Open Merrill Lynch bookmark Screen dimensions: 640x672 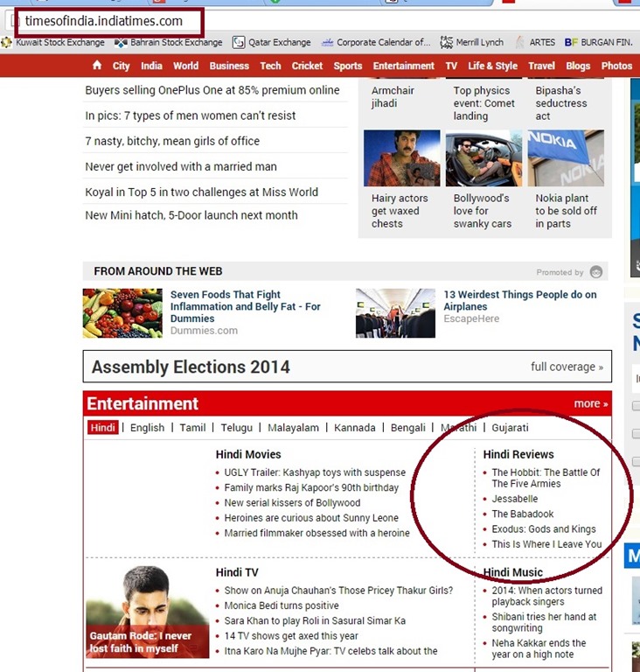click(x=471, y=42)
